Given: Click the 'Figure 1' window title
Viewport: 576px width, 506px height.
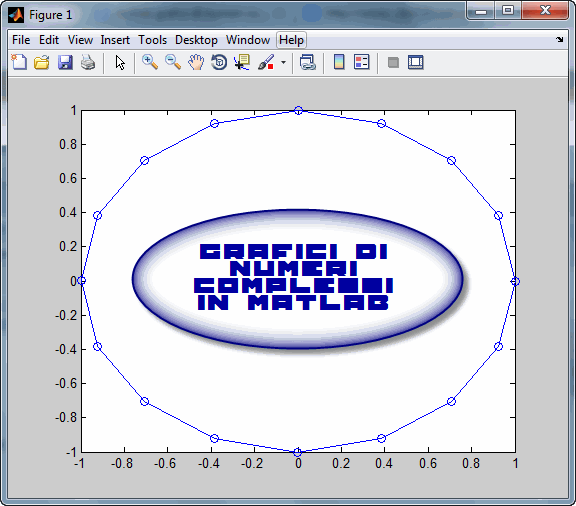Looking at the screenshot, I should pyautogui.click(x=51, y=15).
